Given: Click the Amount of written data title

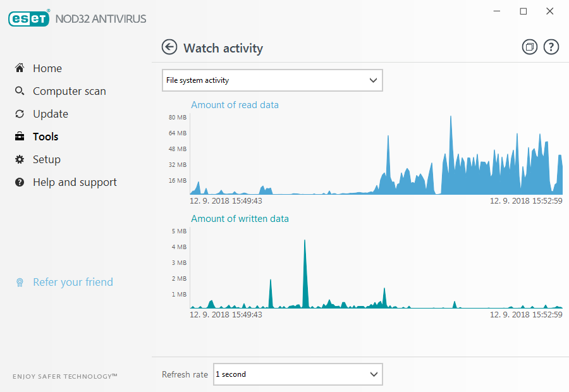Looking at the screenshot, I should [x=240, y=219].
